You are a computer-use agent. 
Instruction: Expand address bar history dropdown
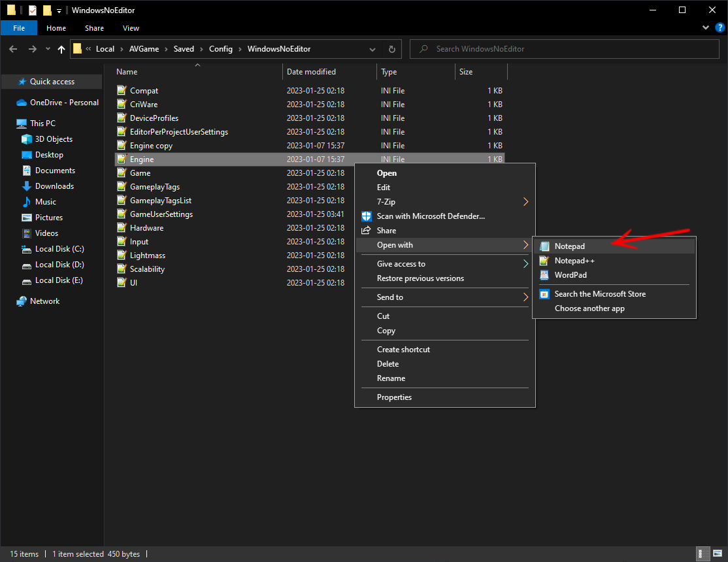pos(372,49)
